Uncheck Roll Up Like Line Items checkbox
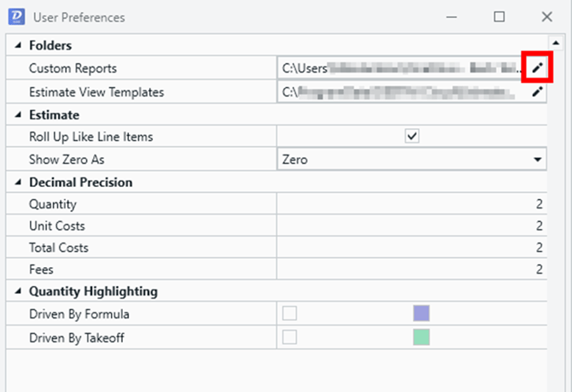This screenshot has width=572, height=392. coord(412,137)
